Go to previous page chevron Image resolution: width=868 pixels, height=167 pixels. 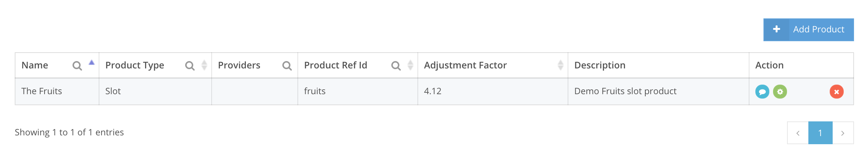pos(798,133)
